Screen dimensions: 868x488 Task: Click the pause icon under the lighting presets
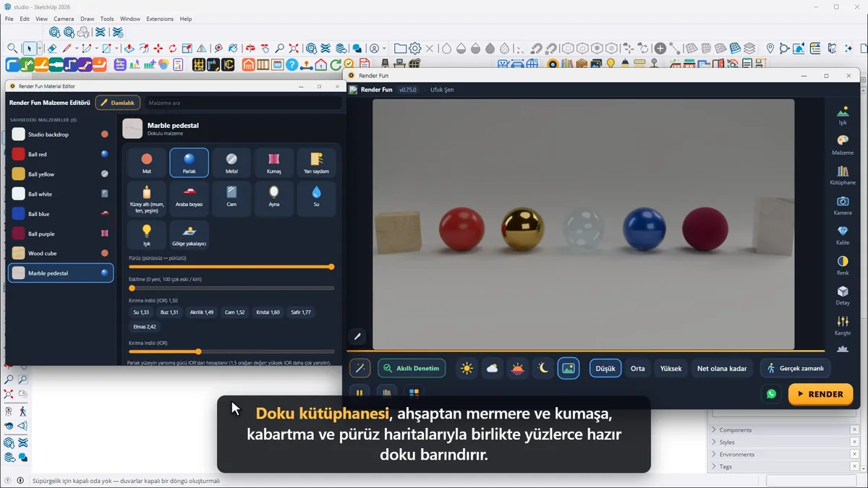(x=359, y=393)
